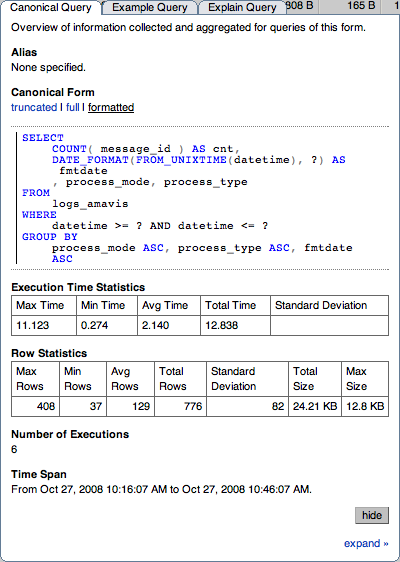400x562 pixels.
Task: Open the Explain Query tab
Action: [x=242, y=8]
